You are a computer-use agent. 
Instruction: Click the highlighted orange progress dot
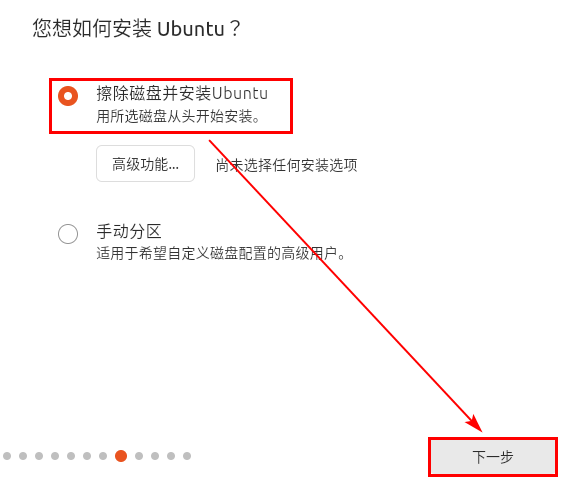tap(121, 456)
